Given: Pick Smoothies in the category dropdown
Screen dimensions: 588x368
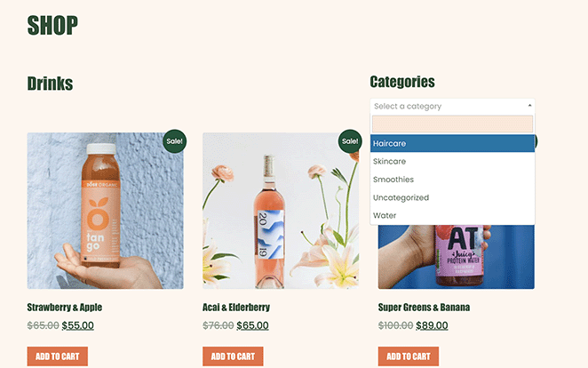Looking at the screenshot, I should tap(452, 180).
